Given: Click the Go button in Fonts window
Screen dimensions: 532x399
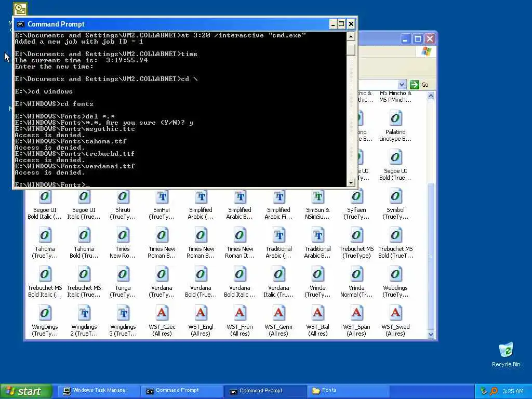Looking at the screenshot, I should click(x=419, y=85).
